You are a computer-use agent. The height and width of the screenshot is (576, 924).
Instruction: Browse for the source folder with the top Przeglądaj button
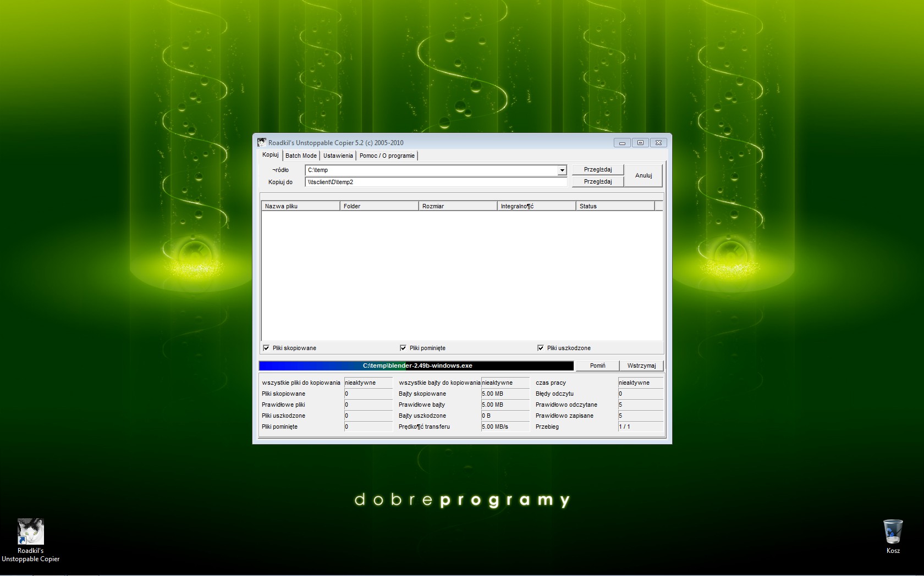click(597, 169)
